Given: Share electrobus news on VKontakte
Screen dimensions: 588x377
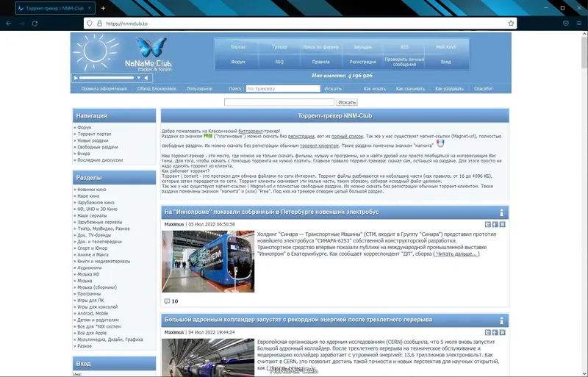Looking at the screenshot, I should 503,224.
